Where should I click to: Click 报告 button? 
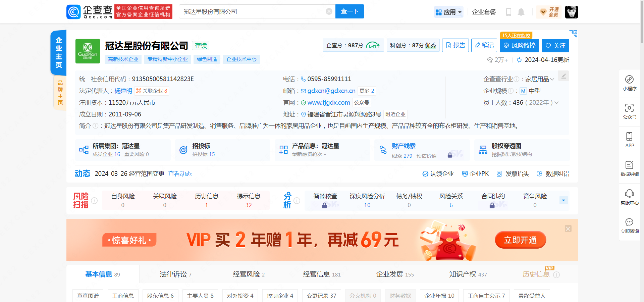[x=455, y=45]
